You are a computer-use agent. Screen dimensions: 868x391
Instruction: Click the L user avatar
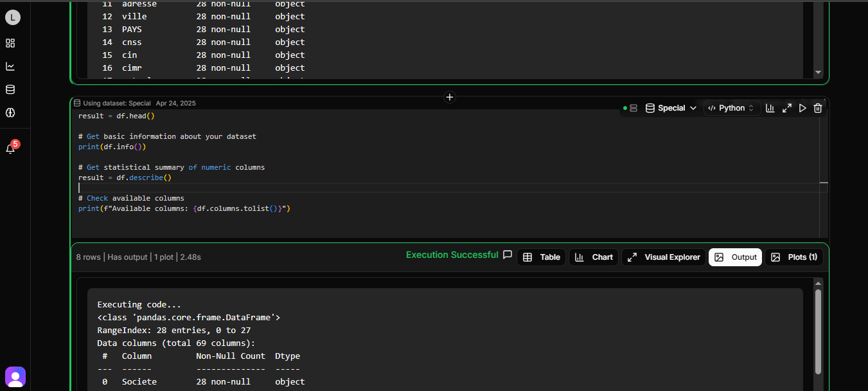13,17
